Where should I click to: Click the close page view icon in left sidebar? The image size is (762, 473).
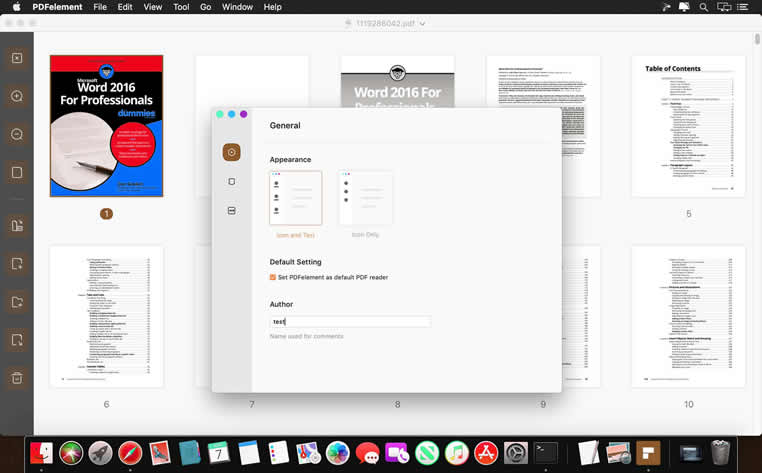point(17,58)
